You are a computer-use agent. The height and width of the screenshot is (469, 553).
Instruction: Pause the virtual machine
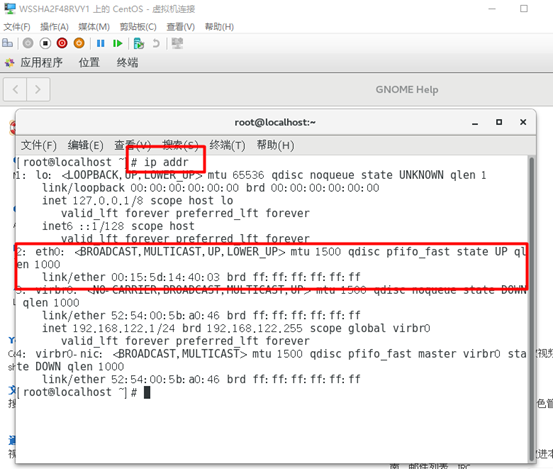(101, 43)
